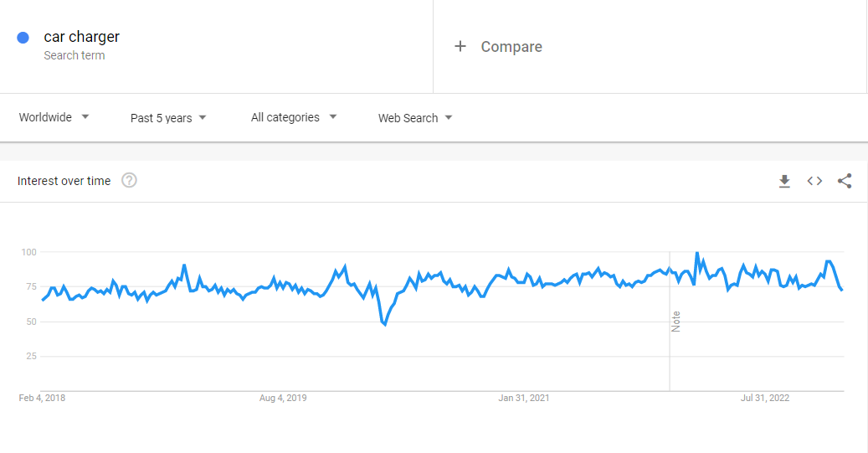The width and height of the screenshot is (868, 453).
Task: Expand the Worldwide region dropdown
Action: (54, 118)
